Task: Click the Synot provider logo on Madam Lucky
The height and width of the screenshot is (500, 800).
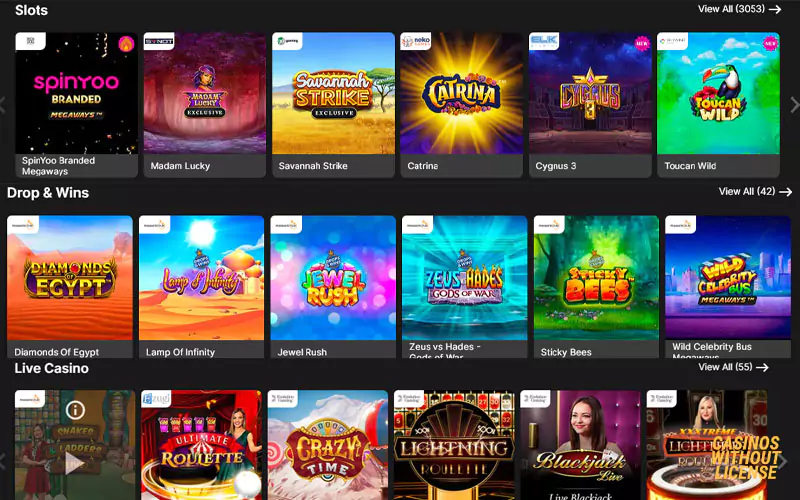Action: [x=159, y=41]
